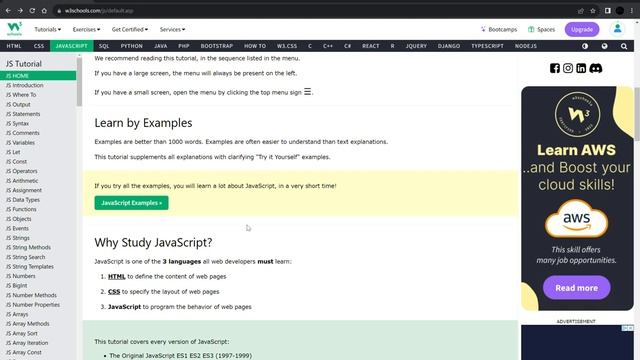Click the hamburger menu sign icon in text
The image size is (640, 360).
tap(307, 92)
